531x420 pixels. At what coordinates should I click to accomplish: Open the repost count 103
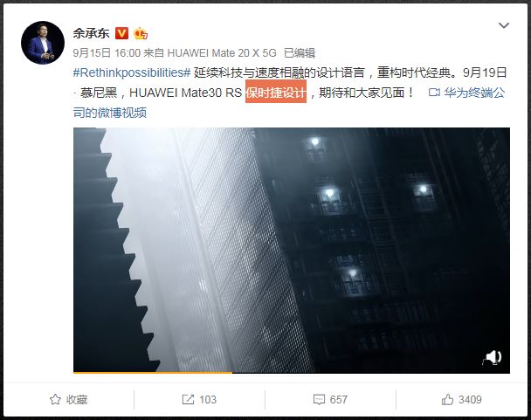[208, 400]
